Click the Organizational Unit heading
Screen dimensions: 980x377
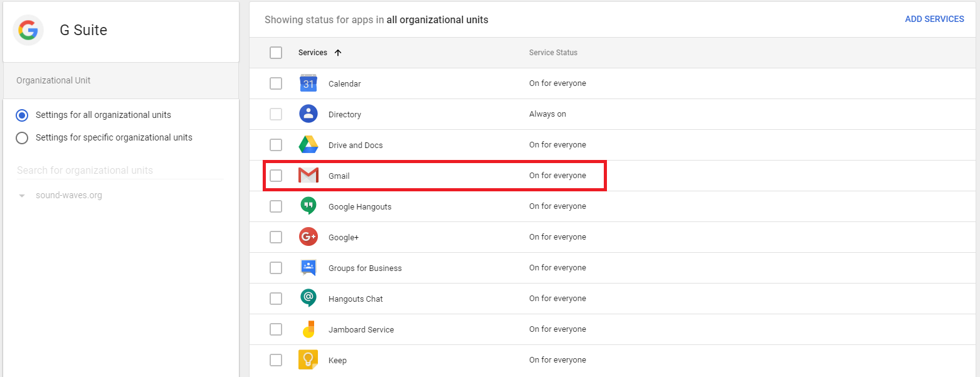(53, 80)
